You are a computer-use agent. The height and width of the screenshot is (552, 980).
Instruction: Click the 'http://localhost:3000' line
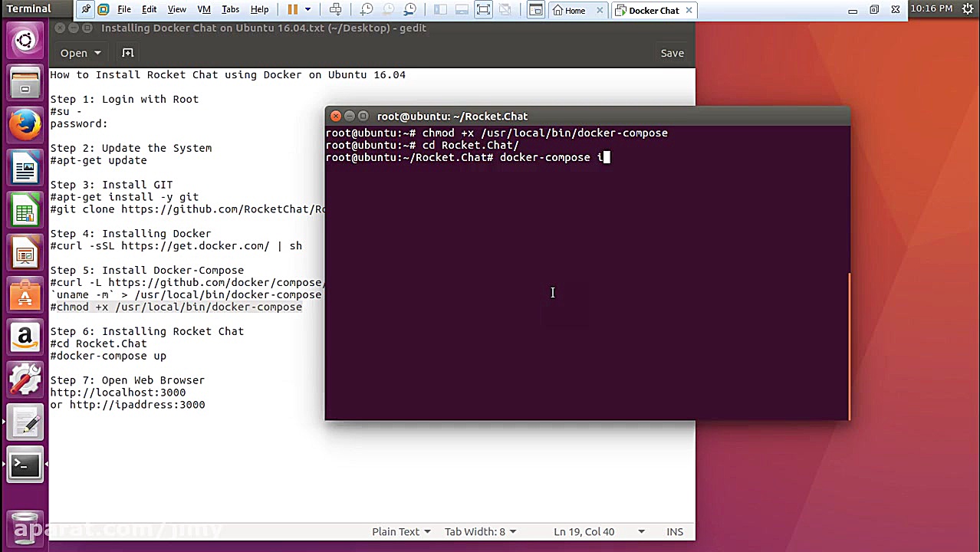118,393
